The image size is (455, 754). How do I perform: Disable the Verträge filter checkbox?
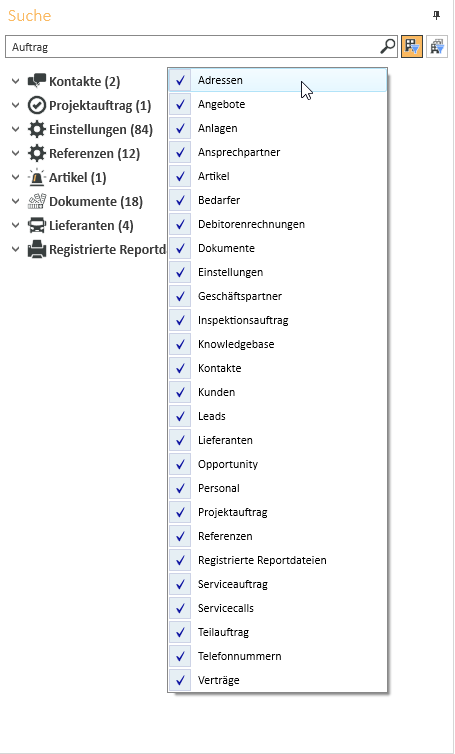point(180,680)
